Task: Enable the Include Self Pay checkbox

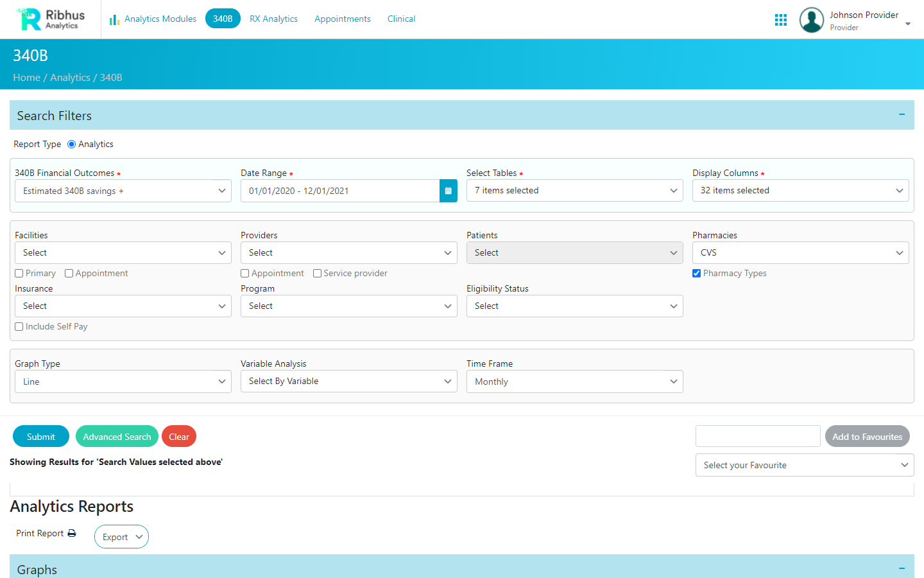Action: click(19, 327)
